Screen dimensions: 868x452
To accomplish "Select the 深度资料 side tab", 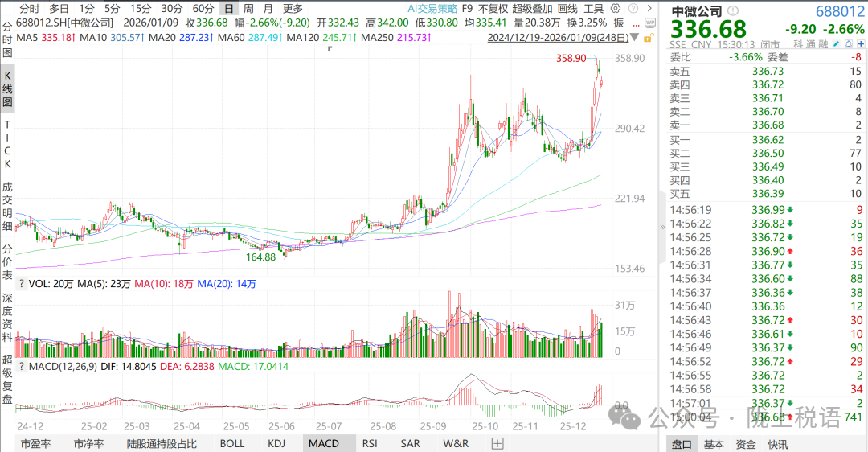I will 7,318.
